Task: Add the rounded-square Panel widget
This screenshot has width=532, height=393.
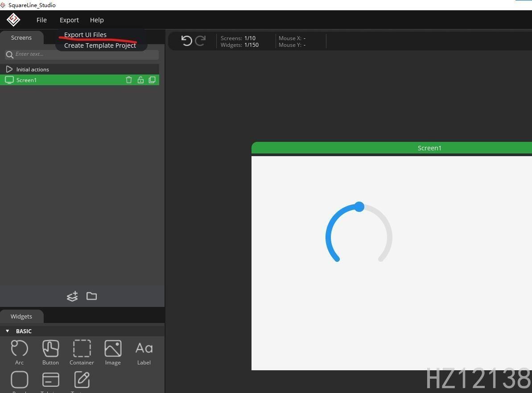Action: point(19,380)
